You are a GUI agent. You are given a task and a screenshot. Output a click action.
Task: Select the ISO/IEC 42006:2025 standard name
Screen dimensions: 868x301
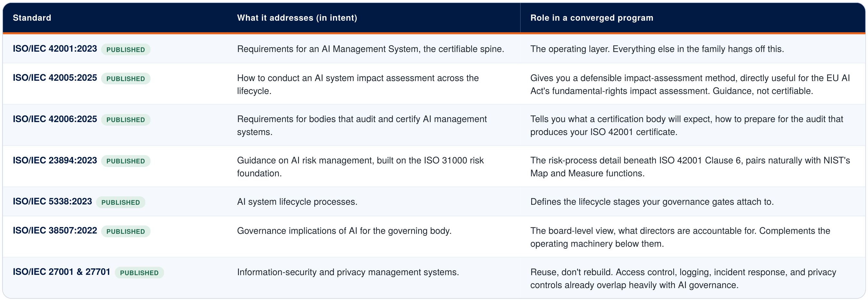coord(55,119)
